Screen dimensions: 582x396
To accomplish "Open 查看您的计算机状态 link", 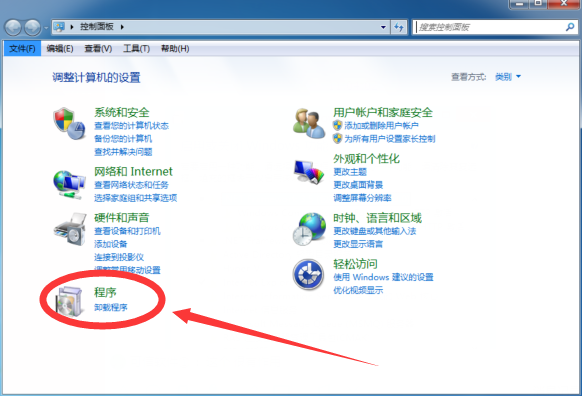I will (x=131, y=126).
